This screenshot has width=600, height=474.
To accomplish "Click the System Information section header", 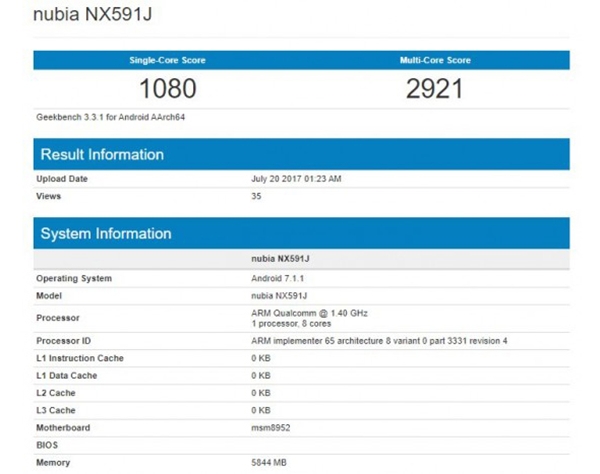I will [105, 234].
